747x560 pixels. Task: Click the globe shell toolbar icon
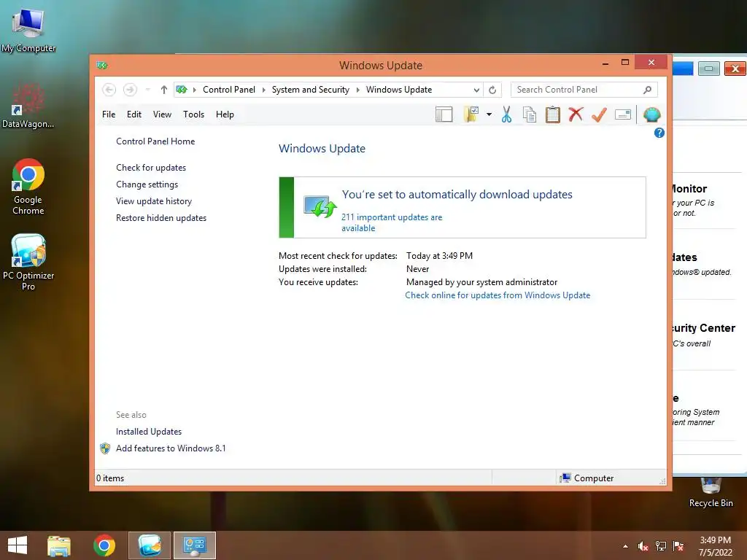coord(651,114)
